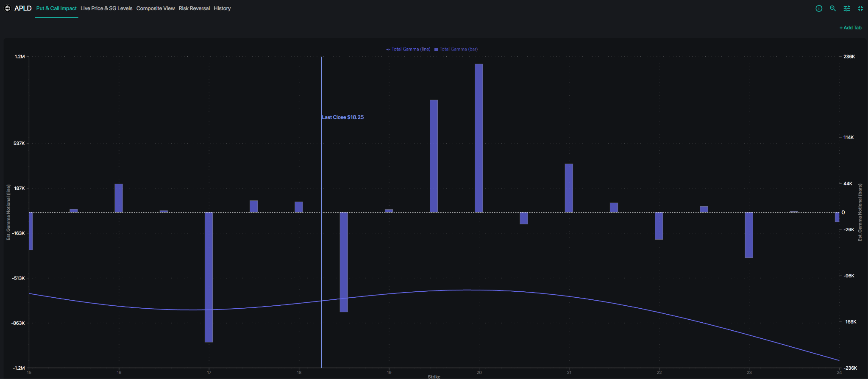
Task: Click the 44K right axis label
Action: point(848,184)
